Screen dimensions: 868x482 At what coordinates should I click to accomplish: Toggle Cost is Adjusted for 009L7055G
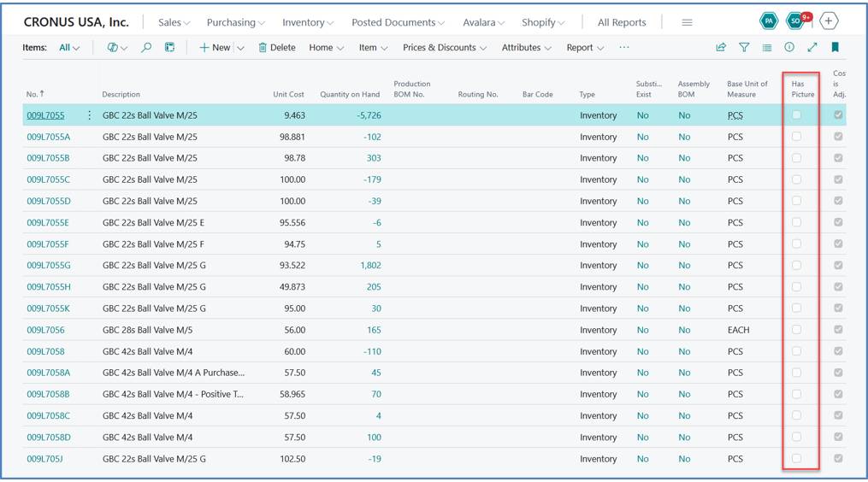click(838, 266)
